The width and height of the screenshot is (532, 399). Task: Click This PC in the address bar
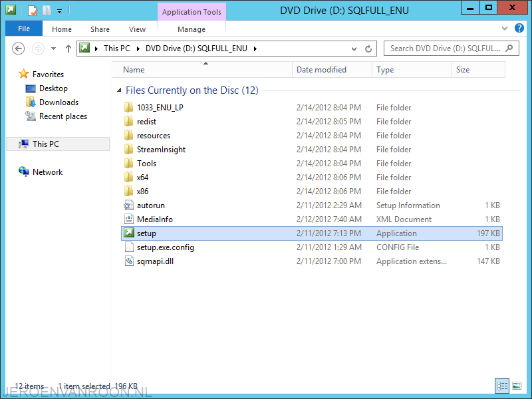(x=117, y=49)
